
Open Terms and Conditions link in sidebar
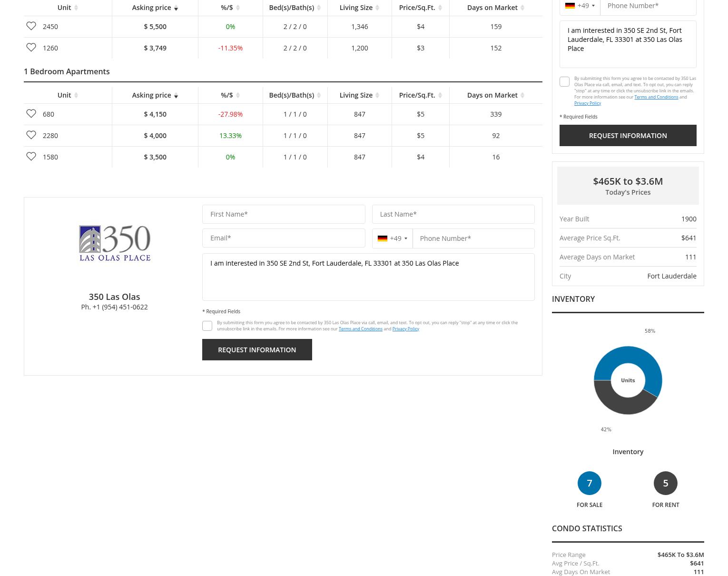coord(656,97)
